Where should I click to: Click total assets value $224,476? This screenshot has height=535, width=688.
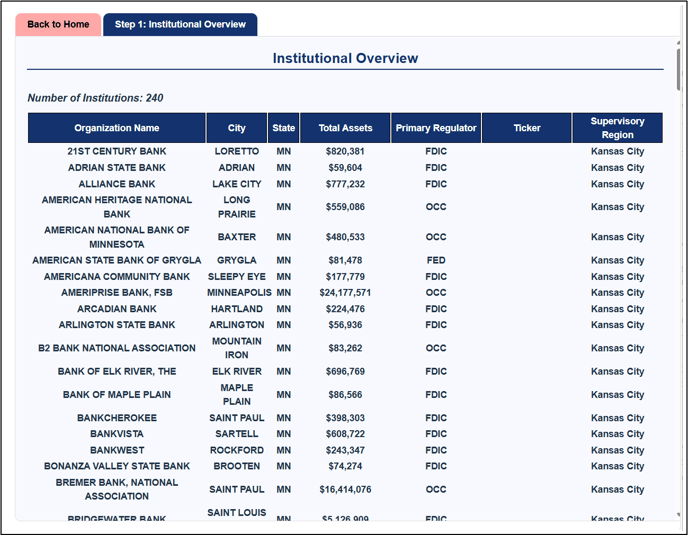point(345,309)
